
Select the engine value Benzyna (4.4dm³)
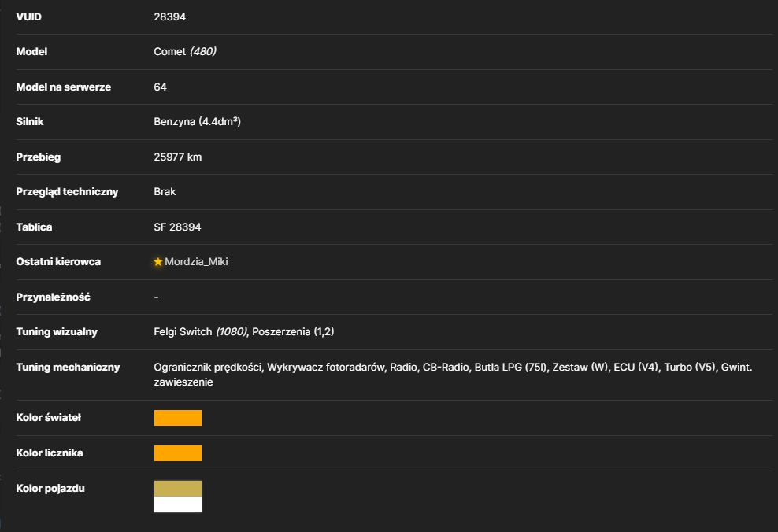[198, 121]
